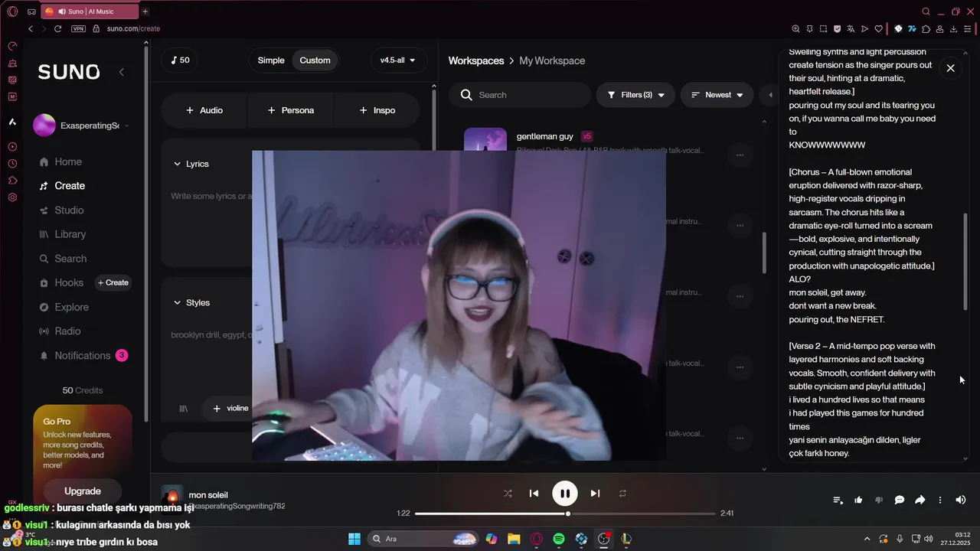Screen dimensions: 980x551
Task: Open the browser downloads icon
Action: pos(954,29)
